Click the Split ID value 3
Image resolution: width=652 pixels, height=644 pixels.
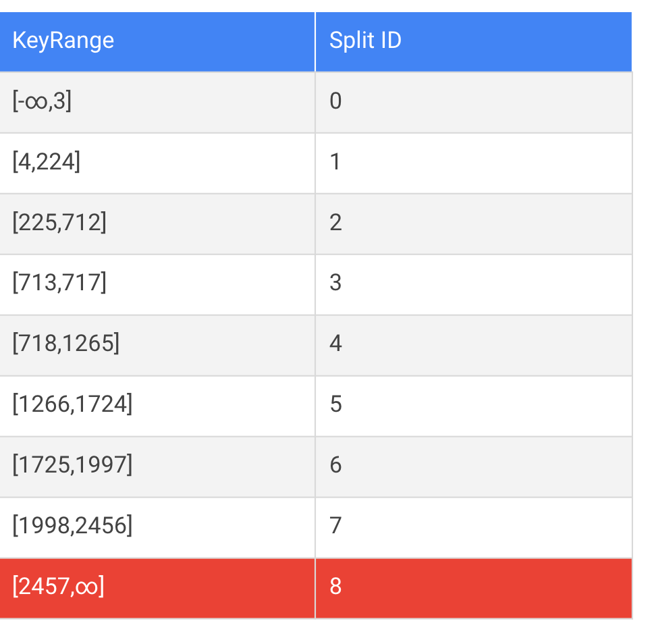335,284
